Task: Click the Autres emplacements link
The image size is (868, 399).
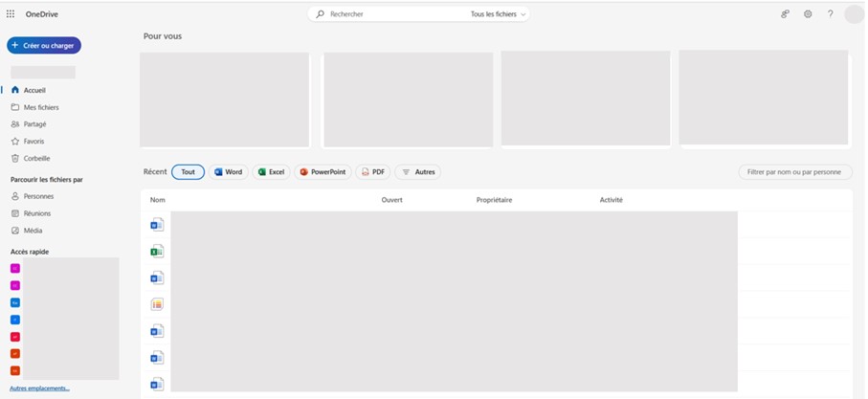Action: pos(39,388)
